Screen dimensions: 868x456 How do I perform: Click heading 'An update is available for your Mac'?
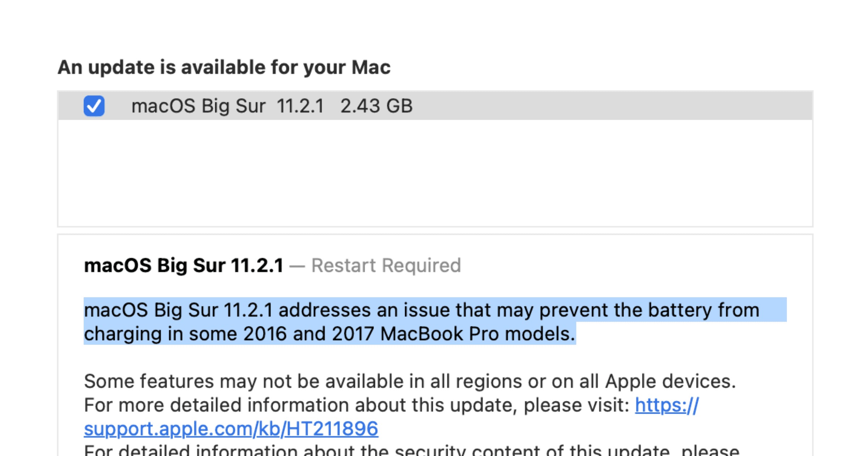pos(224,67)
